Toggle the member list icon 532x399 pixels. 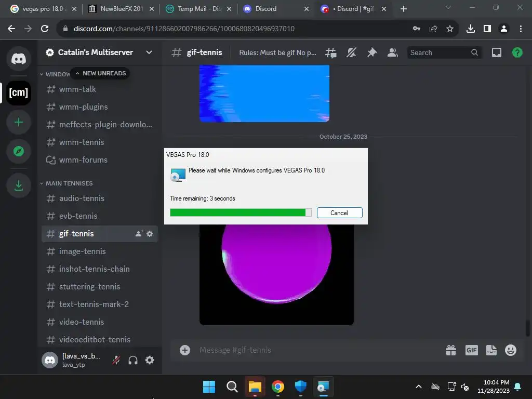tap(393, 52)
